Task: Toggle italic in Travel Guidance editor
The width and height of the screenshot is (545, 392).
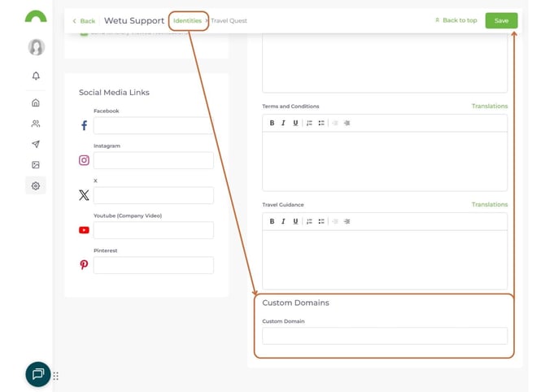Action: coord(283,221)
